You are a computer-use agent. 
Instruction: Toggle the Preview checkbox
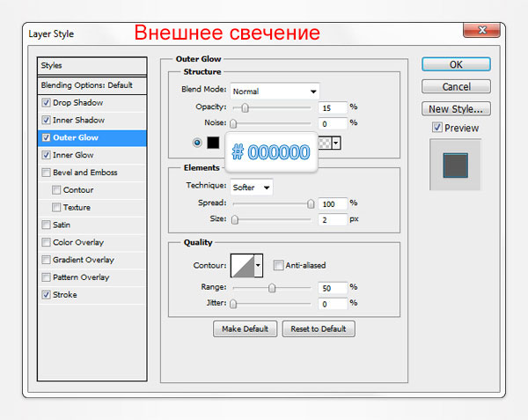coord(437,128)
